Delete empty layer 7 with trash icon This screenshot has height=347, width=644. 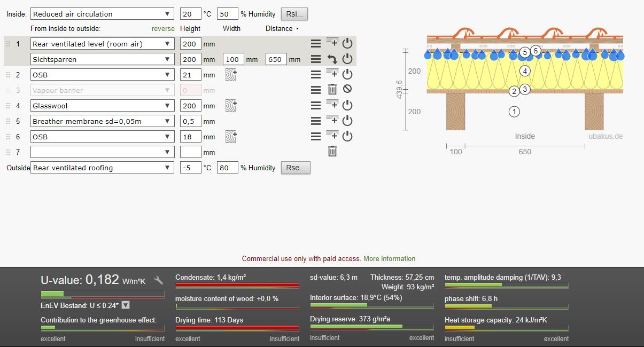coord(332,152)
